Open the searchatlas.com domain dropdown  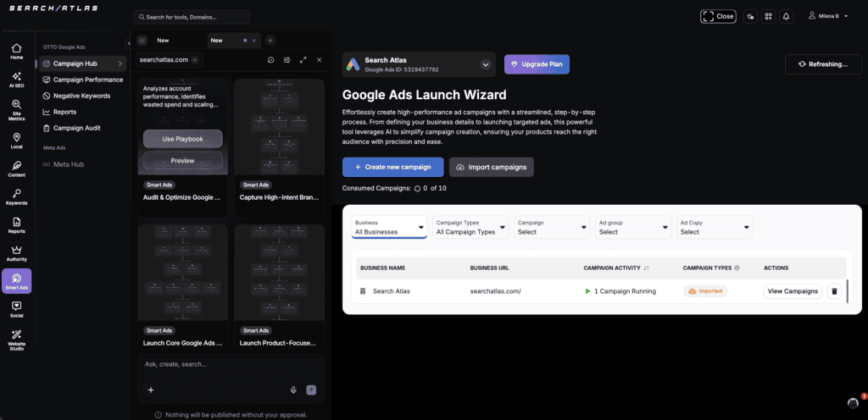click(x=170, y=59)
